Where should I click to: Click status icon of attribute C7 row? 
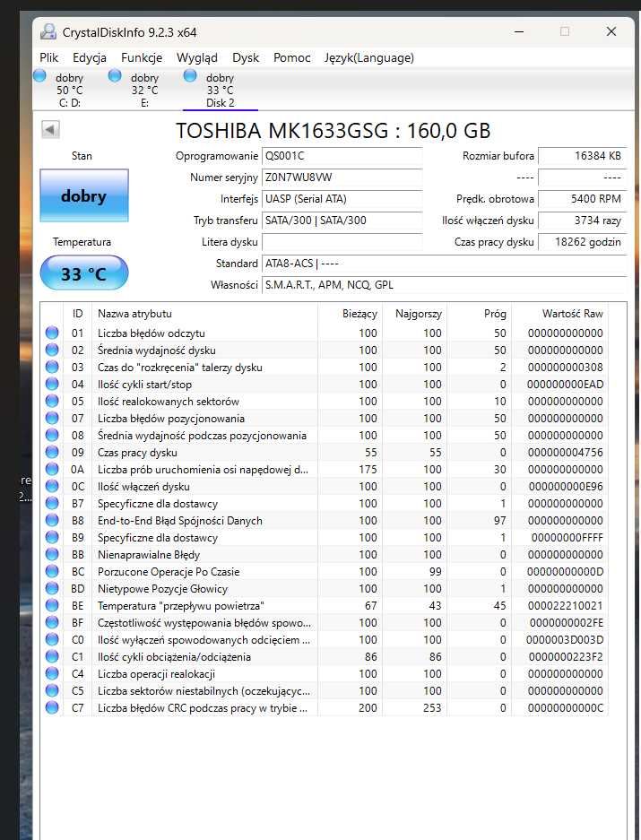pyautogui.click(x=52, y=707)
